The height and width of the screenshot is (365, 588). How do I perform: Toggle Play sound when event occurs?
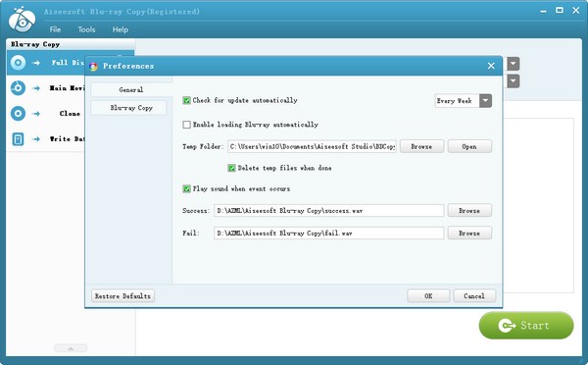[x=186, y=188]
